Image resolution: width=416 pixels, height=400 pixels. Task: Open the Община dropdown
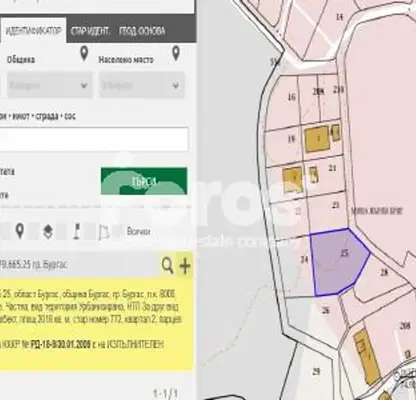(50, 86)
